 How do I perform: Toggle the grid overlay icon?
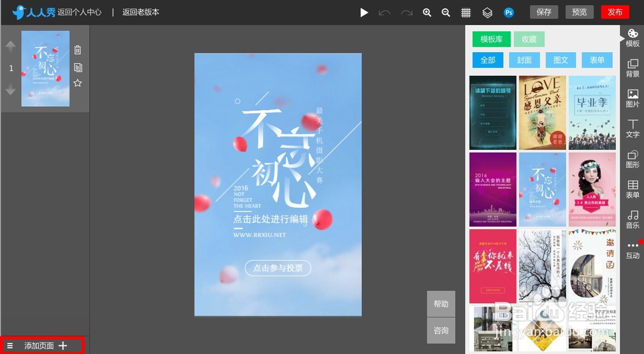(466, 13)
